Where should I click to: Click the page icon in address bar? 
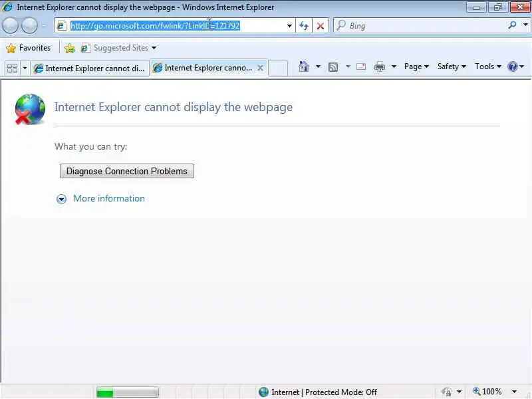(x=61, y=25)
